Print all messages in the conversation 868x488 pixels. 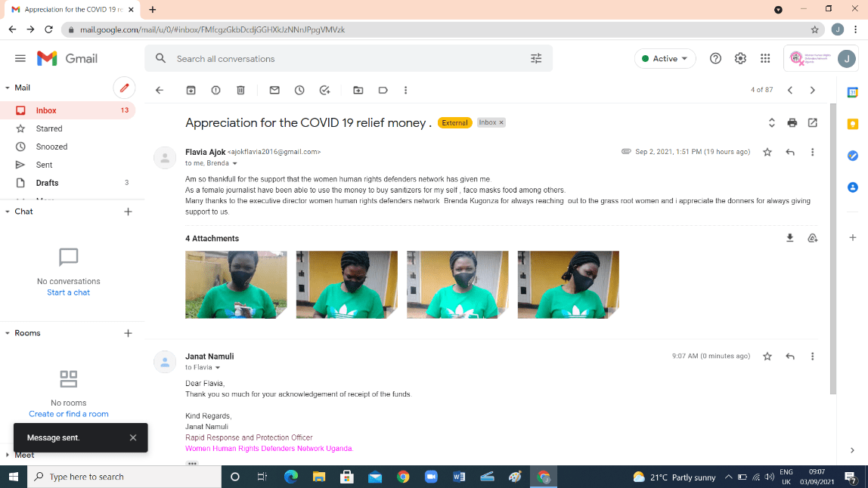(x=792, y=123)
